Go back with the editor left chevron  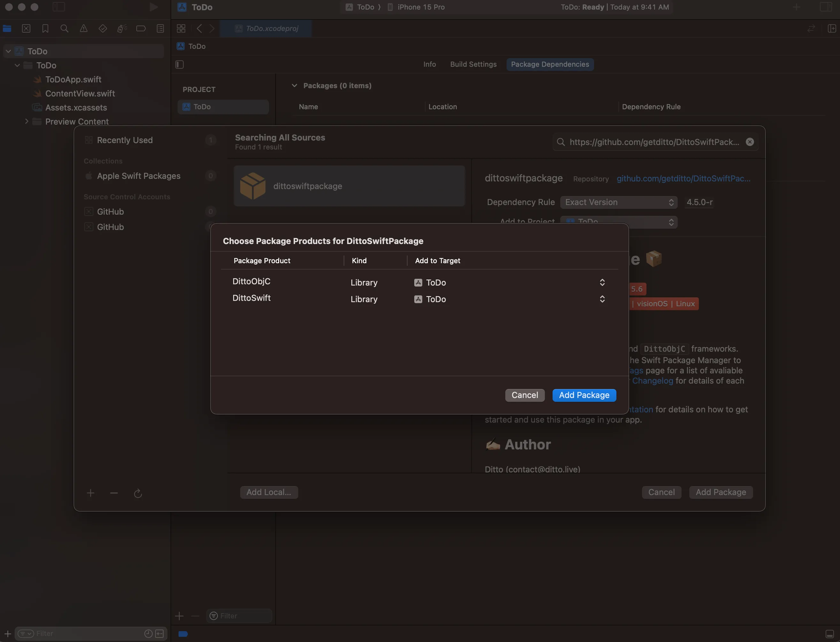tap(199, 28)
